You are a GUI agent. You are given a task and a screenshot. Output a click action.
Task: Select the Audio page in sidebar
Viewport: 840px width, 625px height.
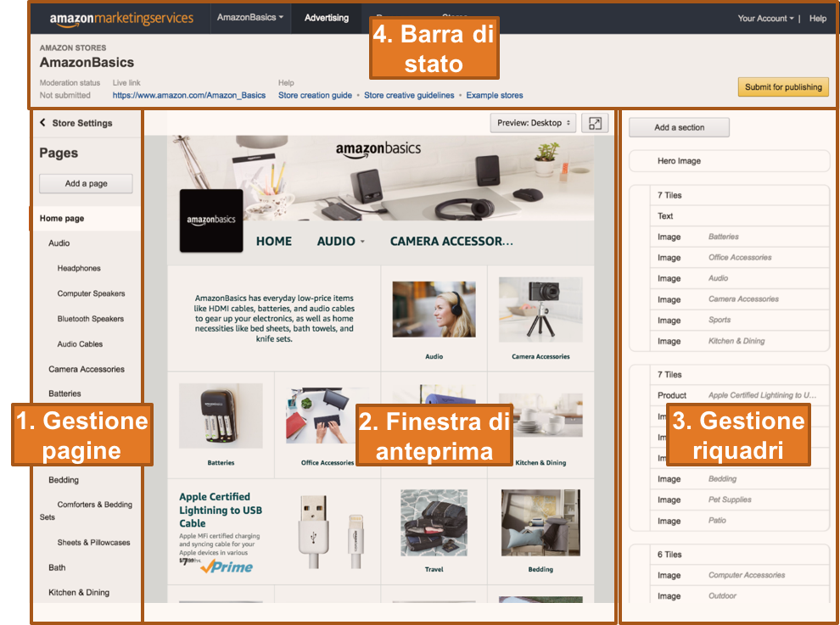click(x=59, y=243)
